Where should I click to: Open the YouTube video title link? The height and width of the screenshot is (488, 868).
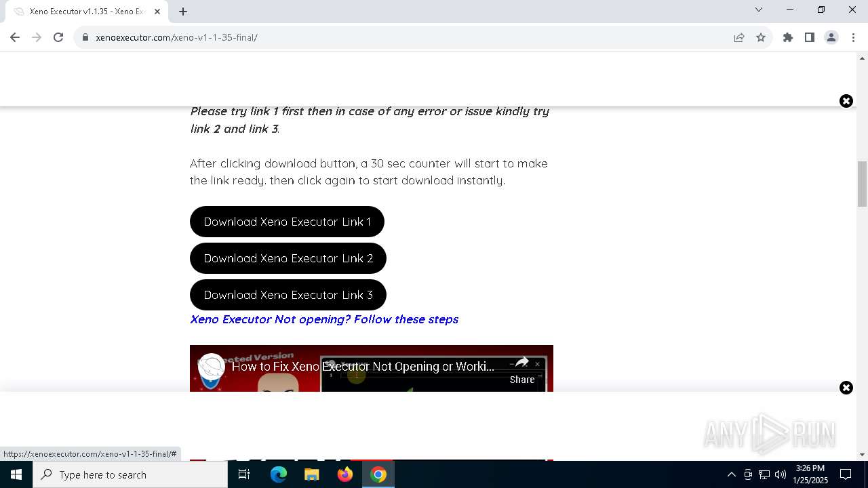pos(363,366)
